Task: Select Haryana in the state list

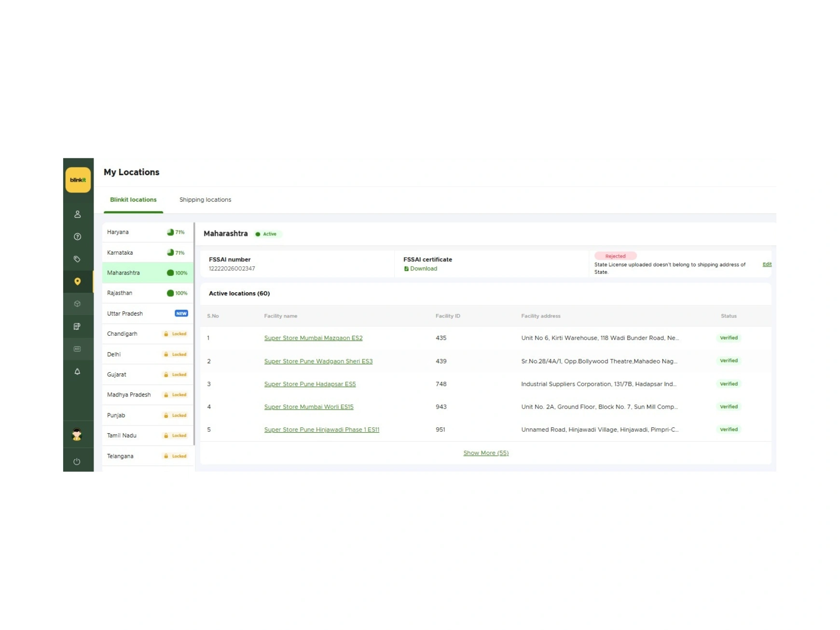Action: coord(148,232)
